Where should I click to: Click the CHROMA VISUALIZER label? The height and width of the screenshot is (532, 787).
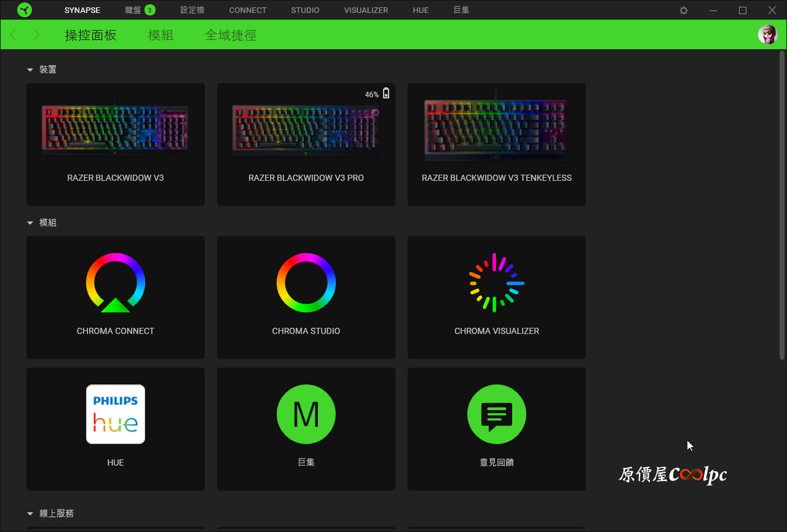click(x=497, y=331)
